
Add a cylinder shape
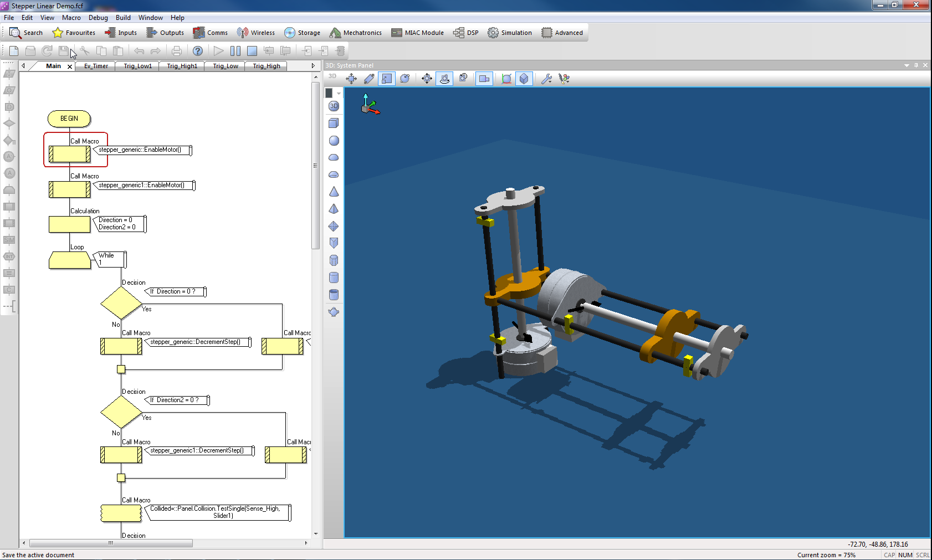tap(334, 278)
